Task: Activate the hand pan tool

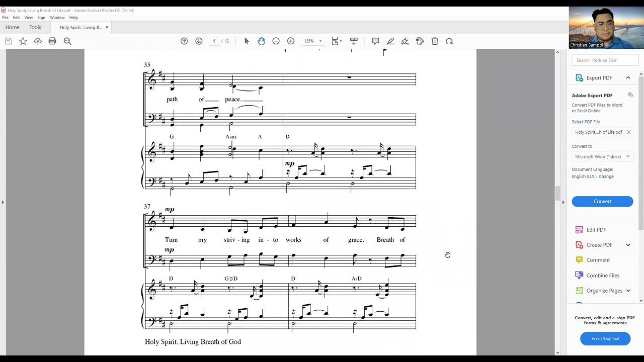Action: click(261, 41)
